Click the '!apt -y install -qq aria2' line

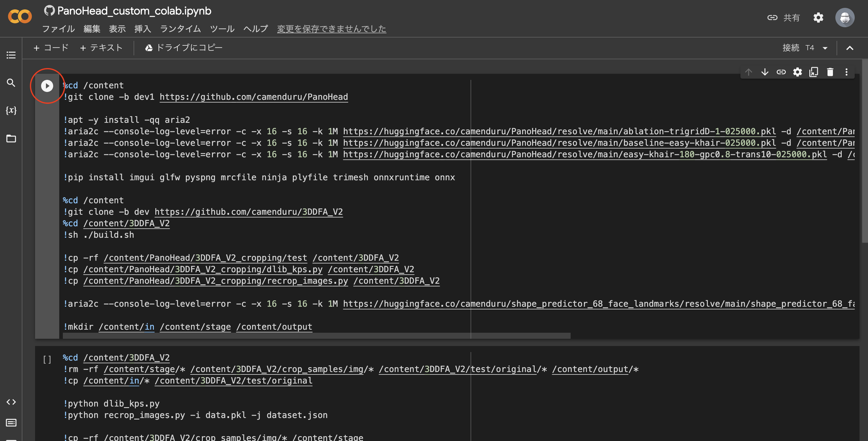[x=127, y=120]
